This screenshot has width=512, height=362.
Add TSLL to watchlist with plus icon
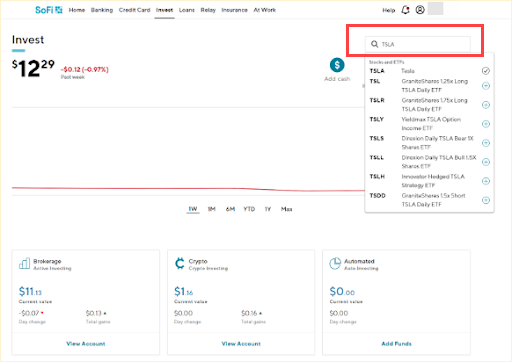[486, 162]
